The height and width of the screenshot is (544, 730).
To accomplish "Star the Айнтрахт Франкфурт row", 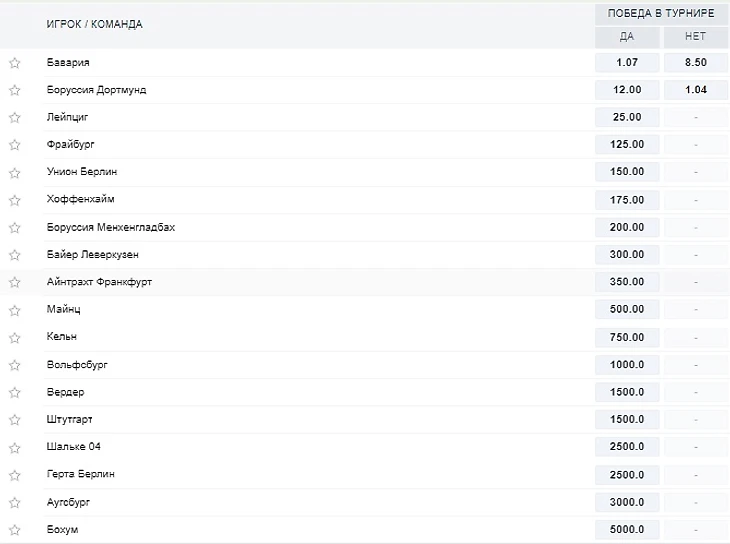I will pyautogui.click(x=15, y=282).
